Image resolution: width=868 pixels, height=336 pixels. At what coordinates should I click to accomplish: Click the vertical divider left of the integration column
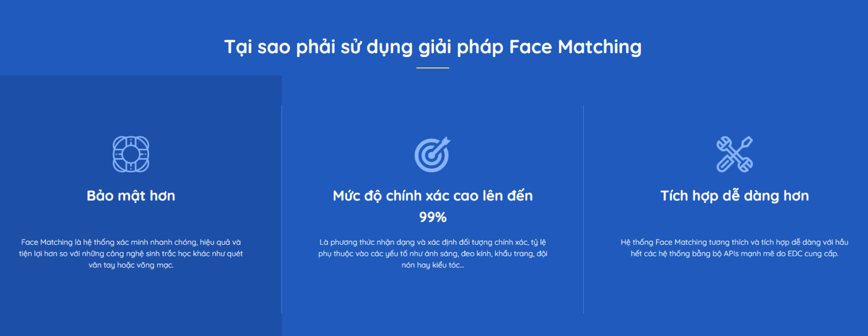click(583, 209)
